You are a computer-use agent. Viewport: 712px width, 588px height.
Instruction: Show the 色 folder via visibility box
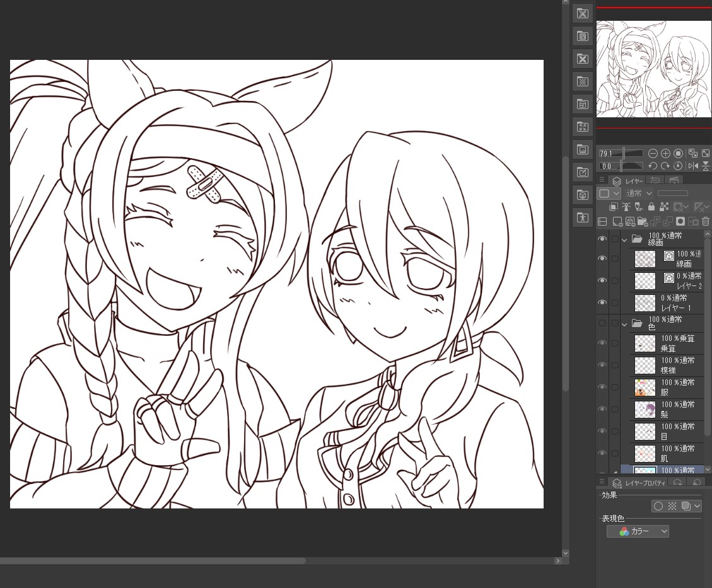click(x=602, y=323)
